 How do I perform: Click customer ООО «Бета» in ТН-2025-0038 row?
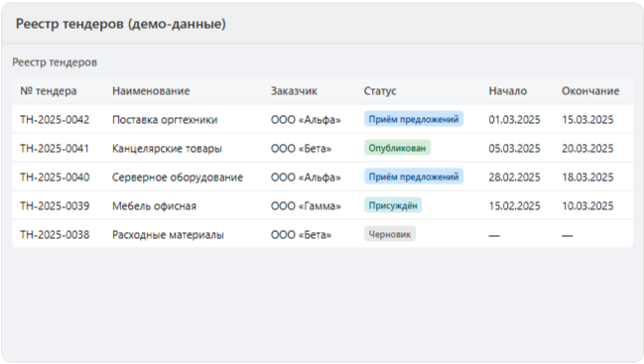[301, 235]
